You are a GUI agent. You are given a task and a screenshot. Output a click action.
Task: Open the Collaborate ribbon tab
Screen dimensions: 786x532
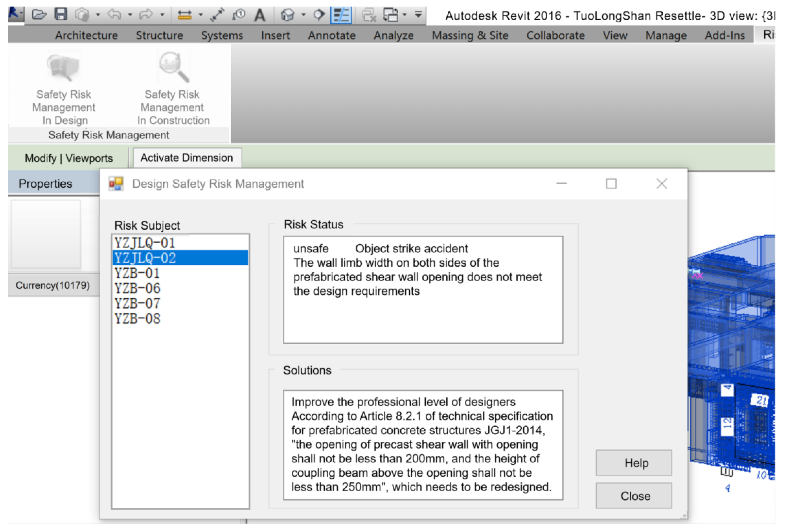555,35
